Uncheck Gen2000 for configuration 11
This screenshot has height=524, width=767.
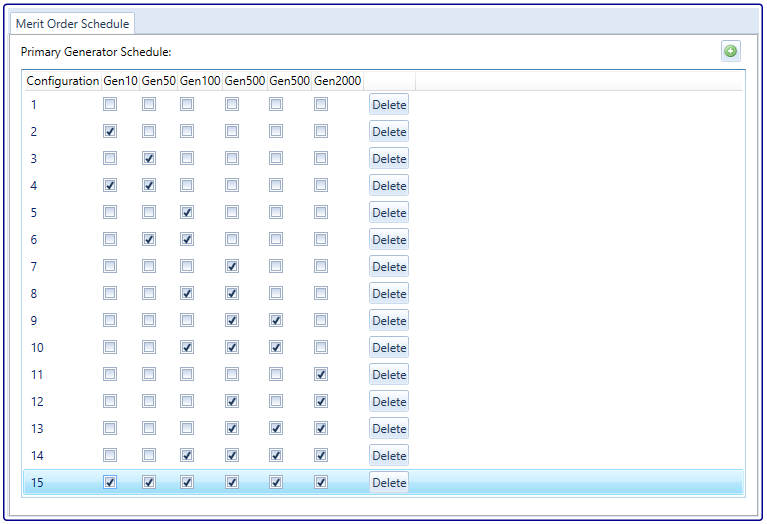pyautogui.click(x=321, y=374)
